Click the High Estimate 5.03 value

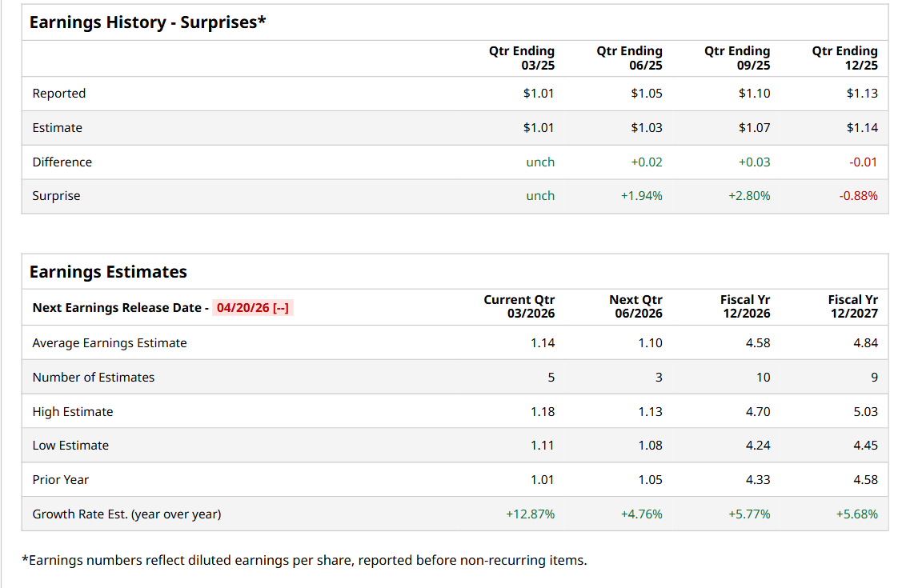(x=865, y=412)
